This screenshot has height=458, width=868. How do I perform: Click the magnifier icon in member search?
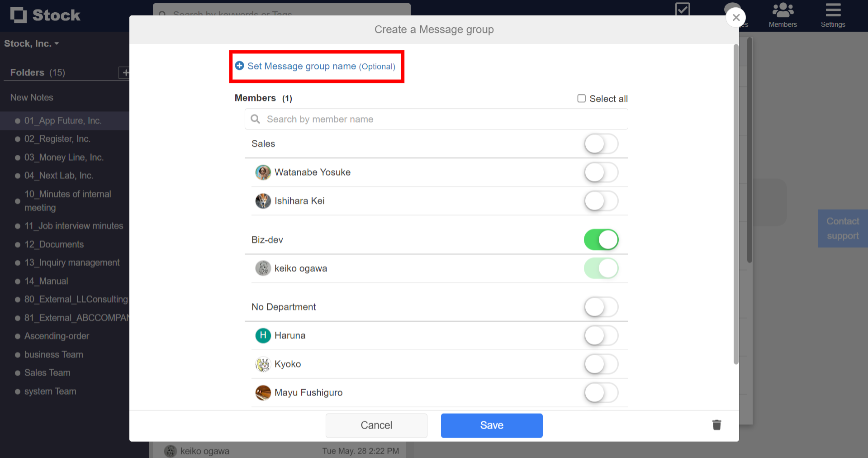255,119
